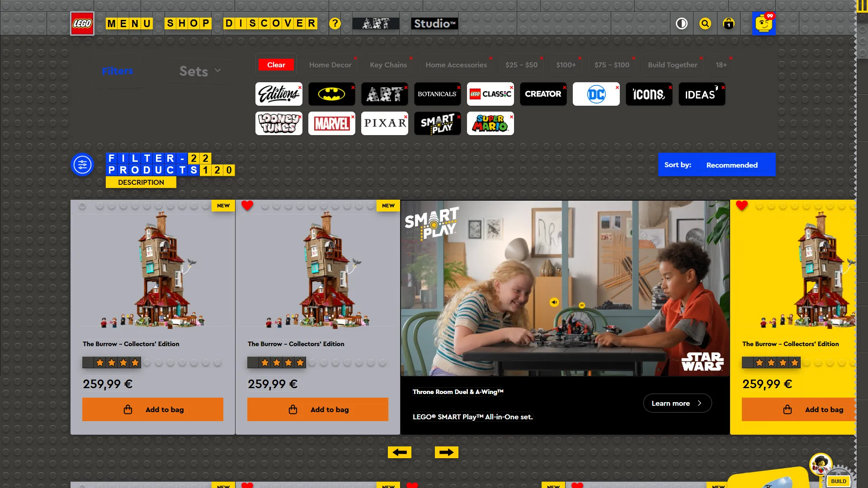Screen dimensions: 868x488
Task: Expand the Sets dropdown
Action: (x=200, y=71)
